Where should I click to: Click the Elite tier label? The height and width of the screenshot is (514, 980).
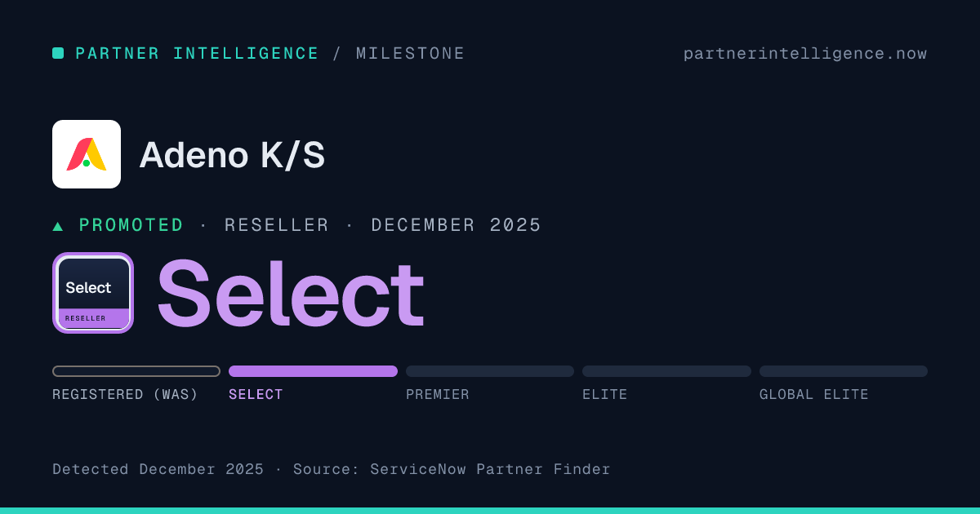(x=605, y=395)
